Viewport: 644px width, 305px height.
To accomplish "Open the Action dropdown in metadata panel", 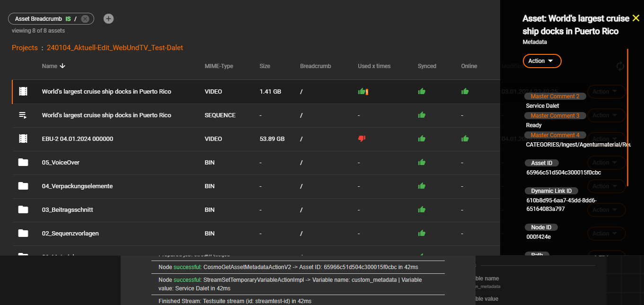I will pyautogui.click(x=541, y=61).
